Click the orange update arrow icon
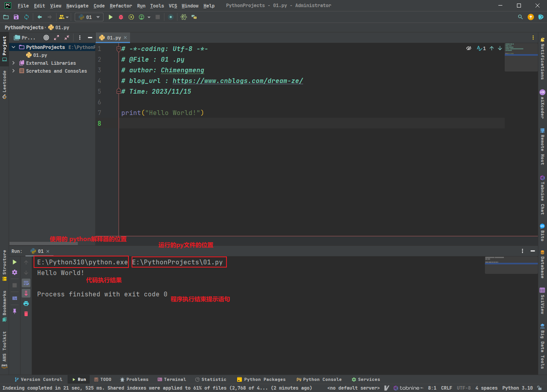Screen dimensions: 547x392 click(x=531, y=17)
